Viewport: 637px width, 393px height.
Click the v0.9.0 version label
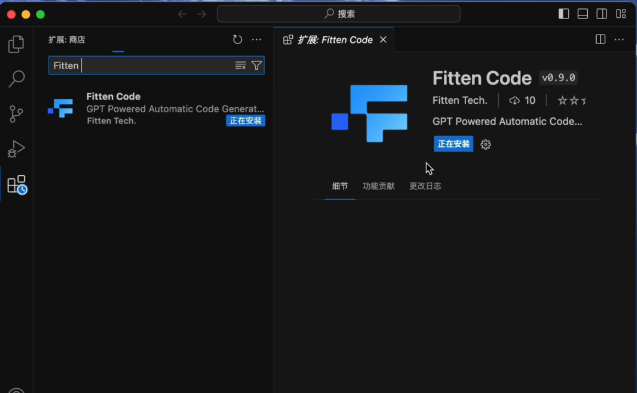[559, 78]
